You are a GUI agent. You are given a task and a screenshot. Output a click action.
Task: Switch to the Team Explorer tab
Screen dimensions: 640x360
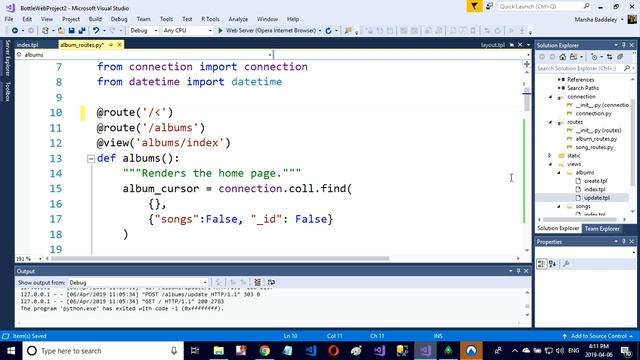pos(602,229)
